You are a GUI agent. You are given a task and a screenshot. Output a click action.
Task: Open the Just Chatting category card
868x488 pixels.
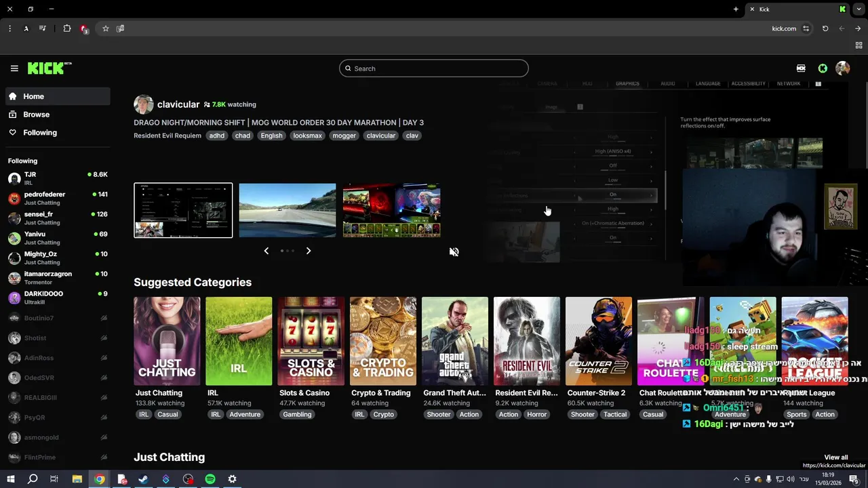167,341
